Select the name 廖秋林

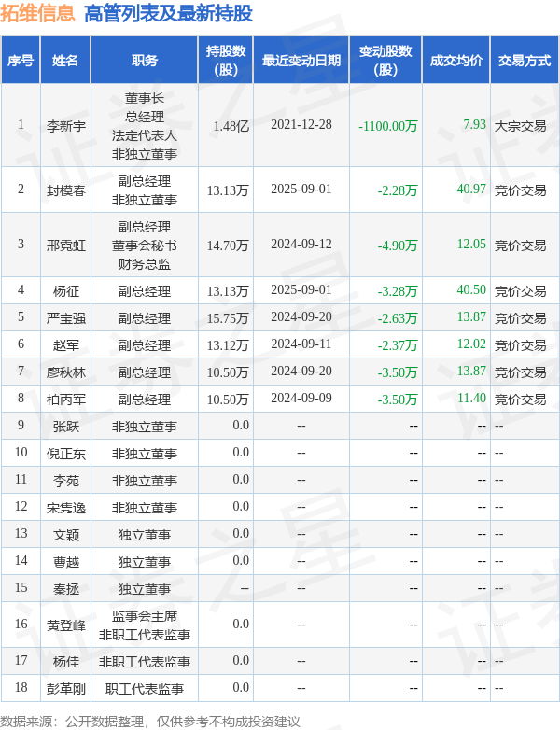[65, 372]
